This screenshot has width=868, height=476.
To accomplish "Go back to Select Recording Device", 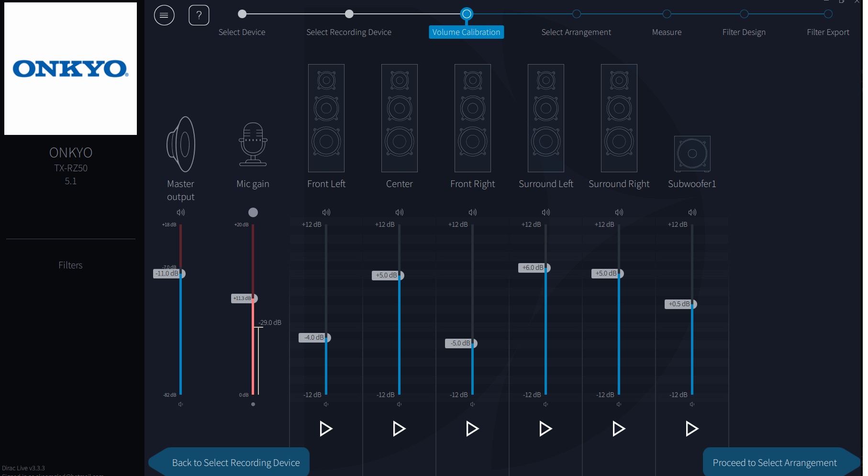I will point(235,463).
